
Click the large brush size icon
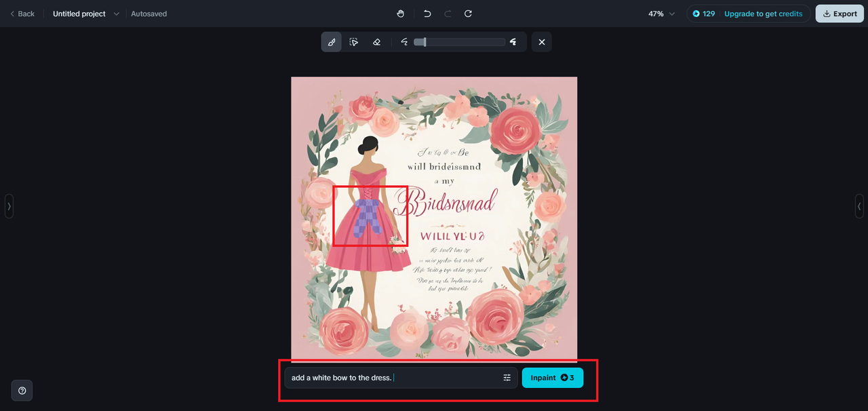click(513, 42)
